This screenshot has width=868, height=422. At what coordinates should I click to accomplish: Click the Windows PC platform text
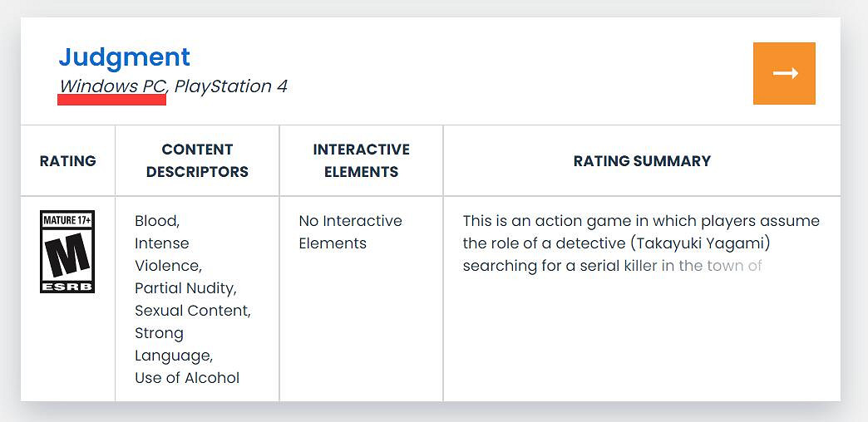(x=112, y=86)
